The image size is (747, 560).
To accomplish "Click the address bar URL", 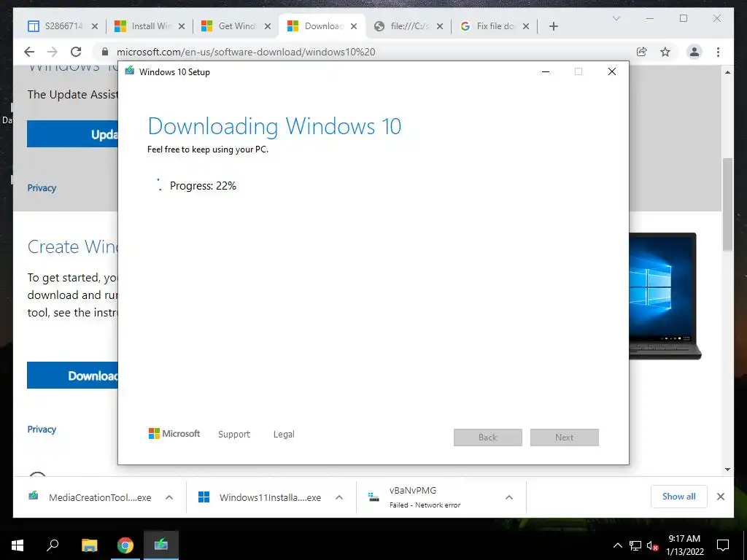I will (x=246, y=52).
